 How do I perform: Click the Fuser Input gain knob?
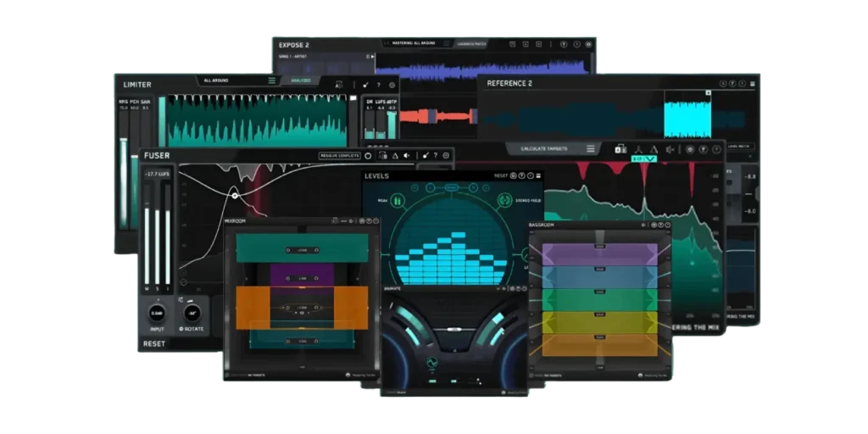(x=157, y=314)
